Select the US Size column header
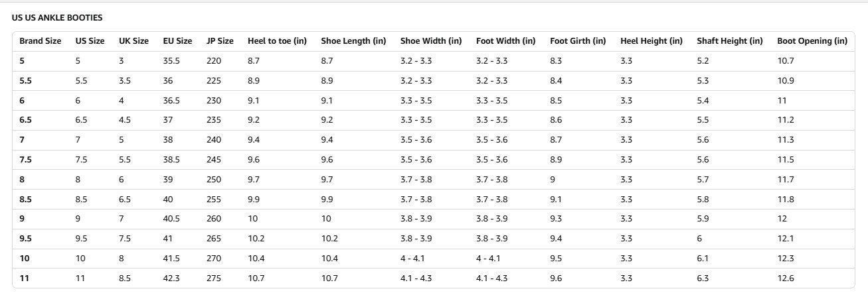Screen dimensions: 868x307 (x=90, y=41)
